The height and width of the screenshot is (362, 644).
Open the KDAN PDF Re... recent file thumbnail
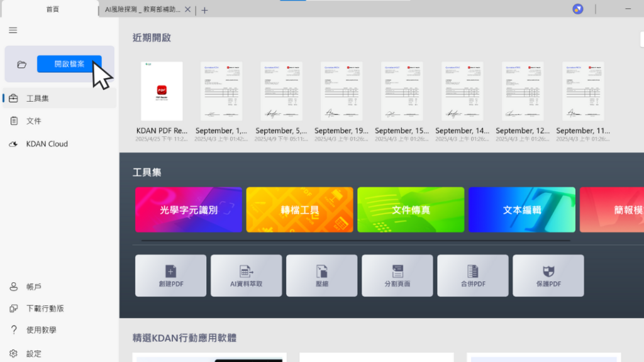coord(162,91)
